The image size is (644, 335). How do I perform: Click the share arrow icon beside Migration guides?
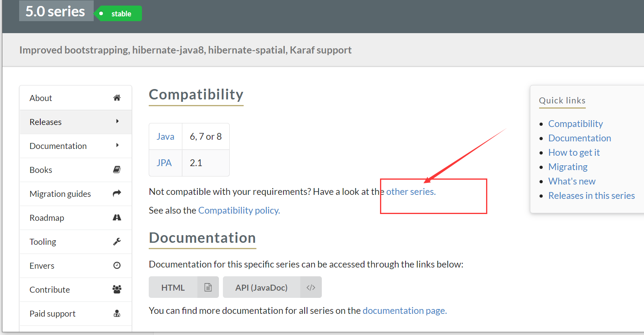point(117,194)
